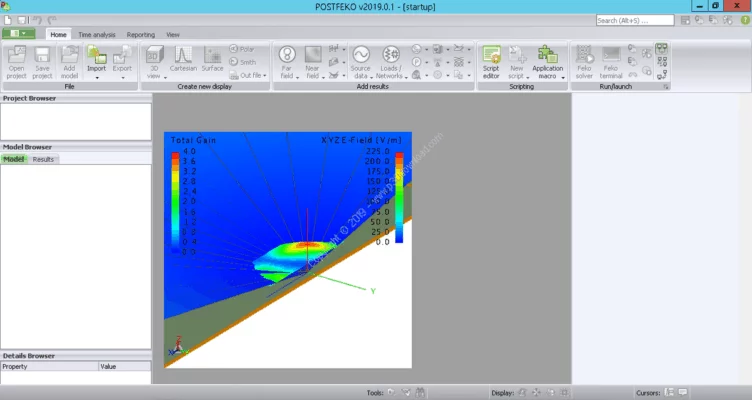
Task: Select the Results tab in Model Browser
Action: [43, 159]
